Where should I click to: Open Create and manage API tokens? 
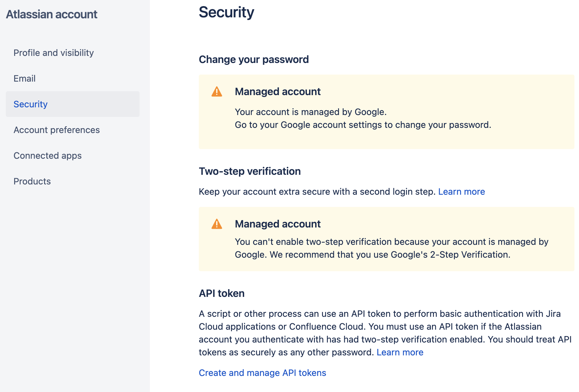(262, 373)
